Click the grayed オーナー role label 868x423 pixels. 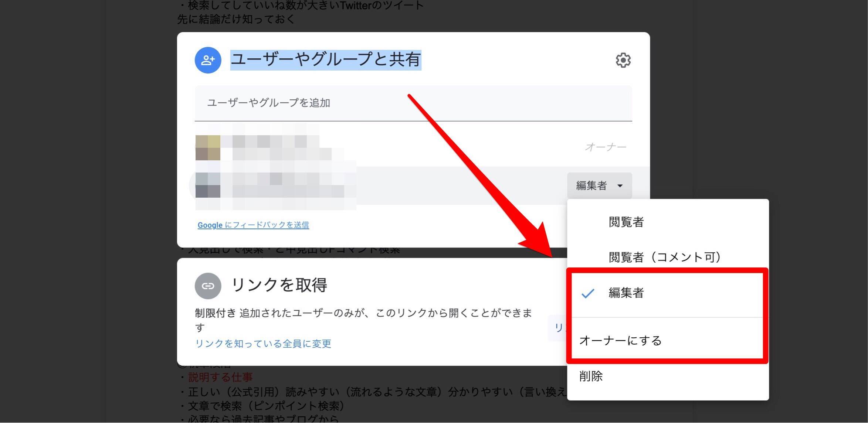605,147
